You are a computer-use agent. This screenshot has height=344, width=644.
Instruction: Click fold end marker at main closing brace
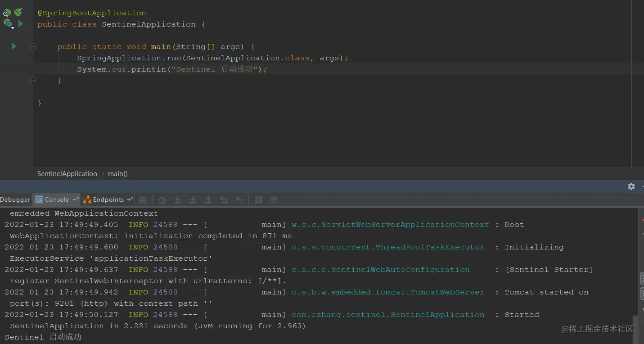(33, 80)
